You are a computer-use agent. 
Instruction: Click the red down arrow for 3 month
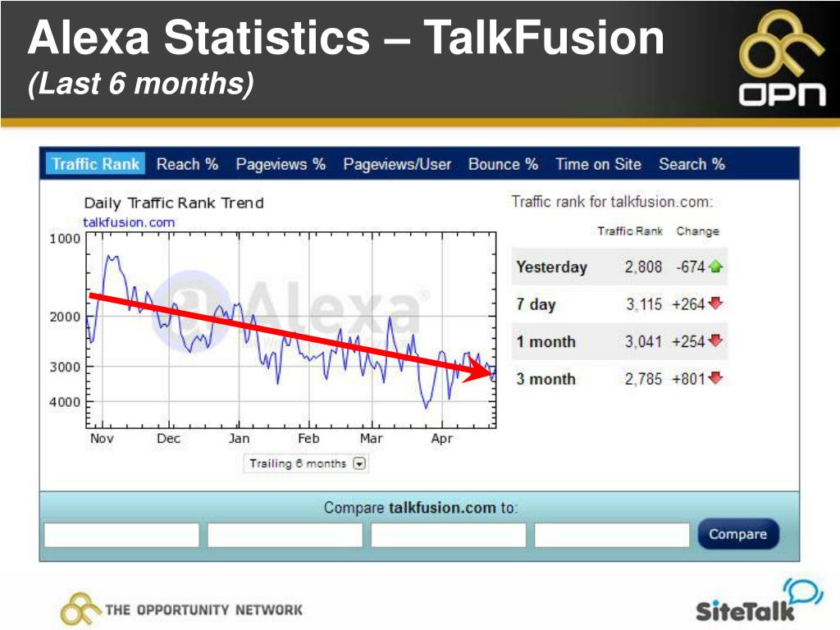715,378
